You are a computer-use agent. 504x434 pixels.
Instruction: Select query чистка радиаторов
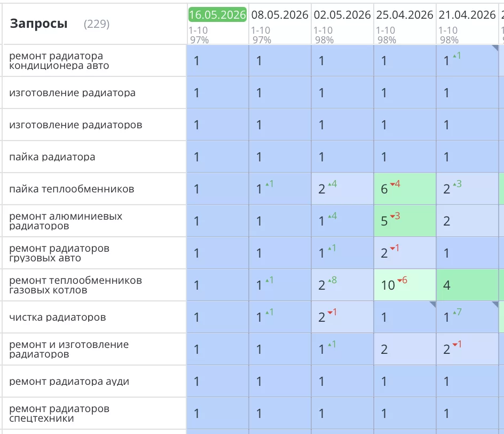(58, 317)
